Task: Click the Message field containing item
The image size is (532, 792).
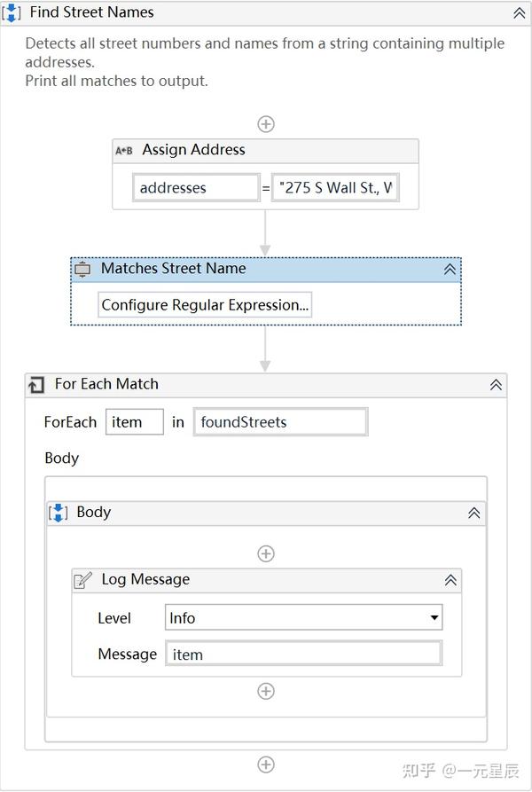Action: (x=303, y=654)
